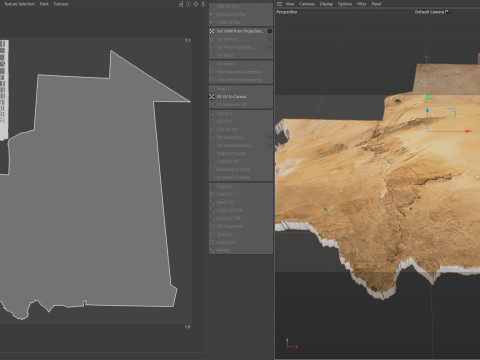
Task: Click the Restore UV icon
Action: click(x=211, y=242)
